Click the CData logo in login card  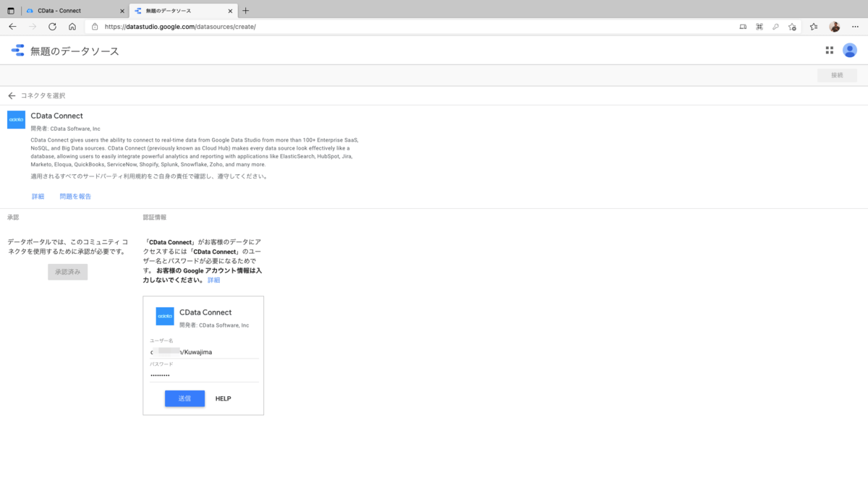[x=165, y=316]
